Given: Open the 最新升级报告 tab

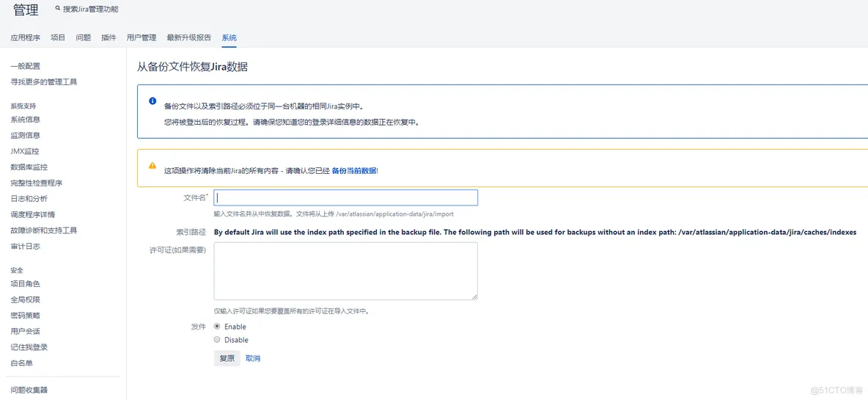Looking at the screenshot, I should [188, 37].
